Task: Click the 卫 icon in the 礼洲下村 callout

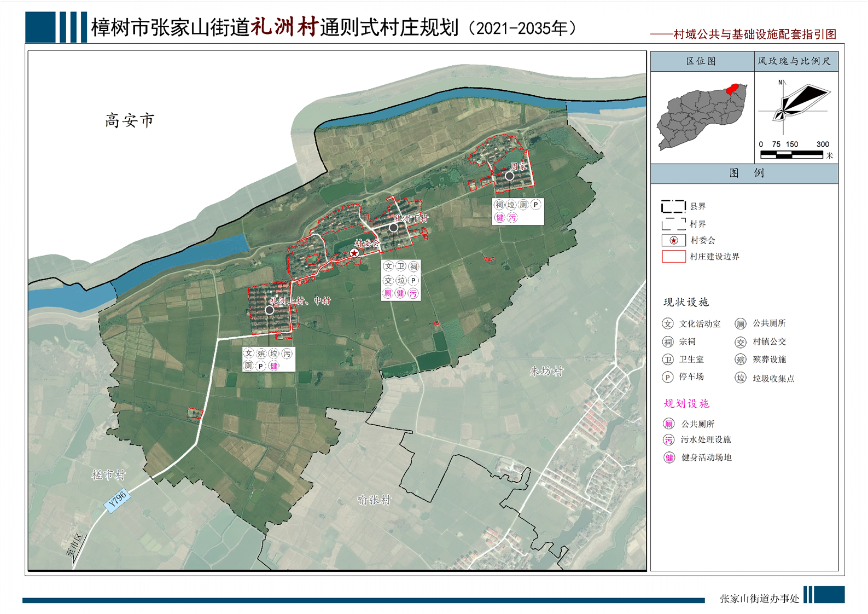Action: point(401,267)
